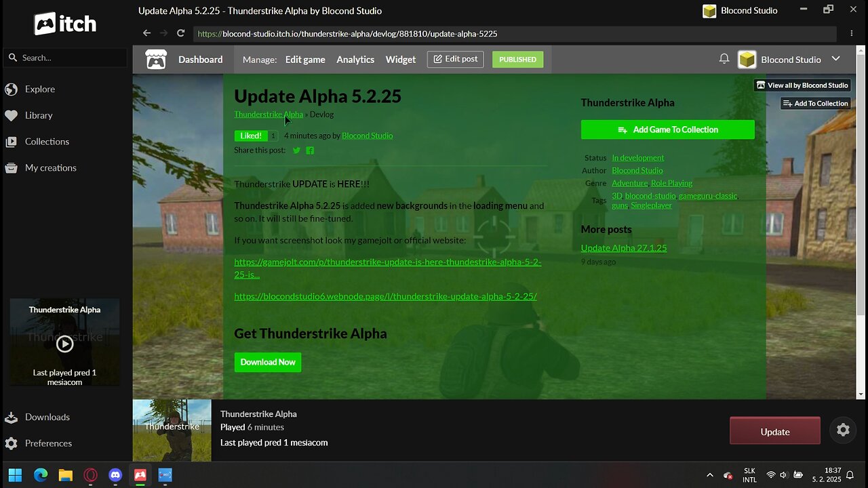Show hidden tray icons chevron
The image size is (868, 488).
coord(710,475)
